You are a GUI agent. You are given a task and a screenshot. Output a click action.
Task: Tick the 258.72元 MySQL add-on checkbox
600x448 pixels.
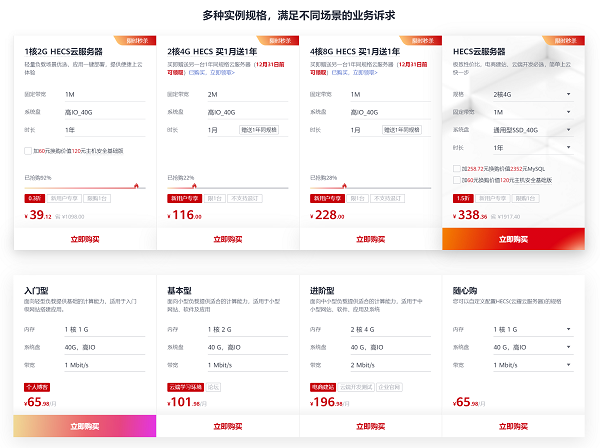(457, 168)
